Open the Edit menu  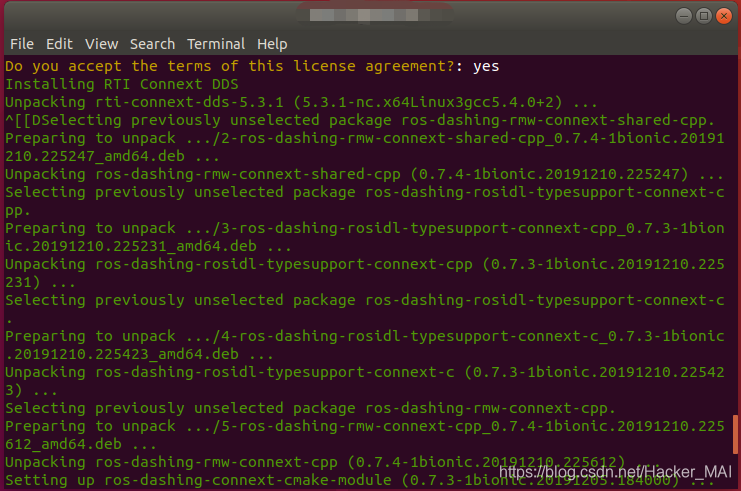coord(59,44)
